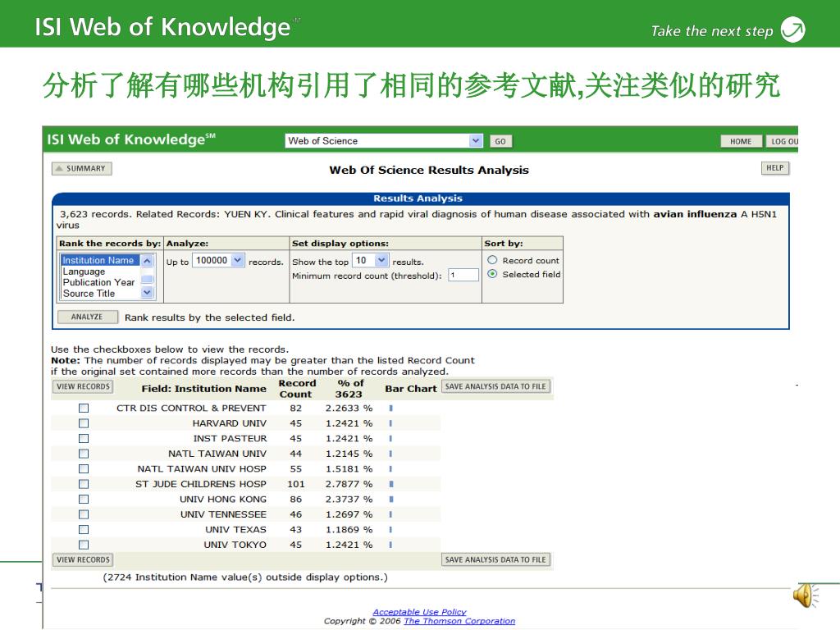The image size is (840, 630).
Task: Click the HOME button
Action: click(x=741, y=141)
